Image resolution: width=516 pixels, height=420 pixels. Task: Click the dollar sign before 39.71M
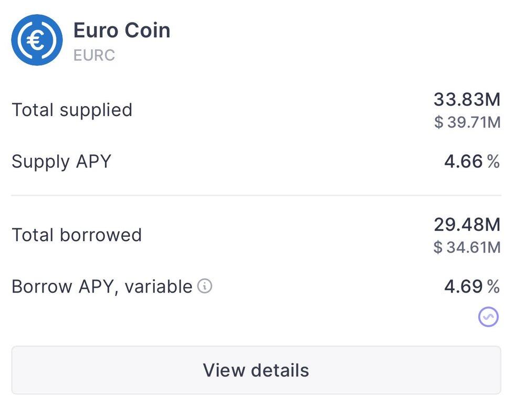[x=438, y=123]
